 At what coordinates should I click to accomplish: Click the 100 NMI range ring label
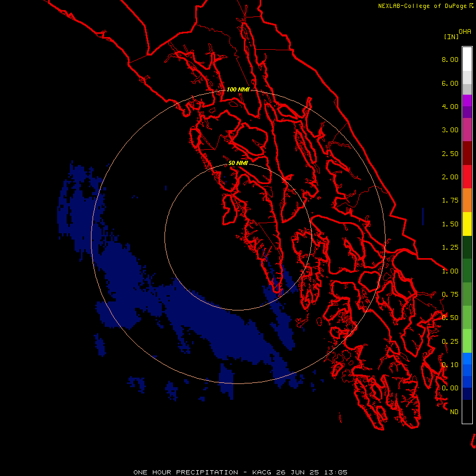click(238, 89)
